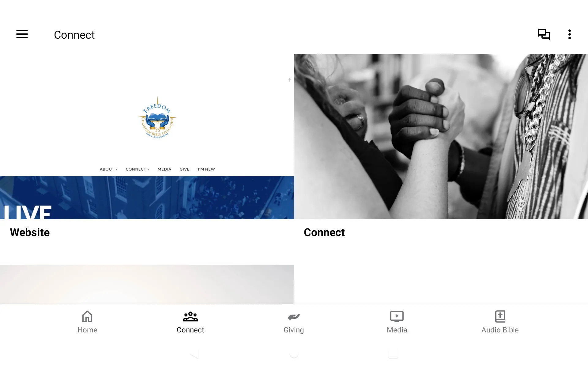
Task: Open the I'M NEW navigation expander
Action: [x=206, y=169]
